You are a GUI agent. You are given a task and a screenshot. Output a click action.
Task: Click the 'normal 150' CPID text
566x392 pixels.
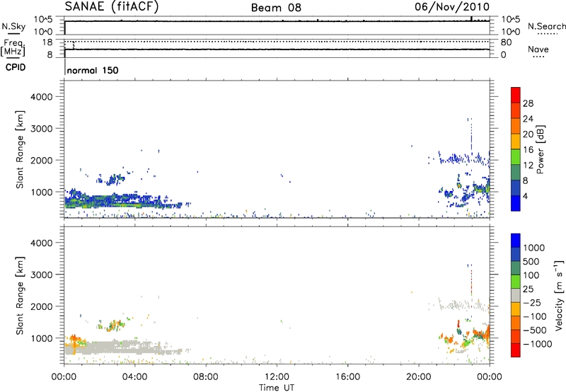93,70
